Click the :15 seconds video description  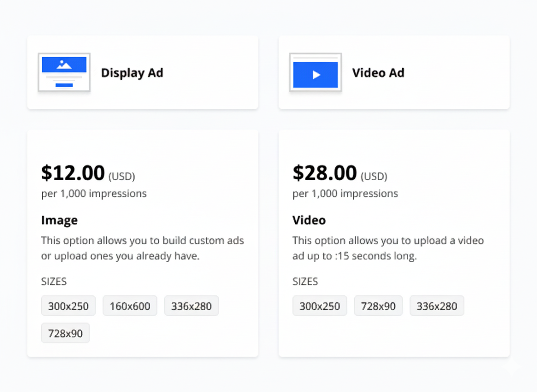pos(388,248)
